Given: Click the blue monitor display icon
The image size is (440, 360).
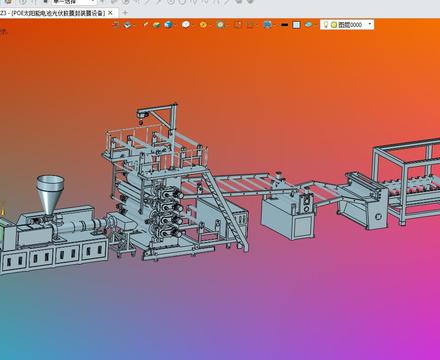Looking at the screenshot, I should tap(267, 25).
